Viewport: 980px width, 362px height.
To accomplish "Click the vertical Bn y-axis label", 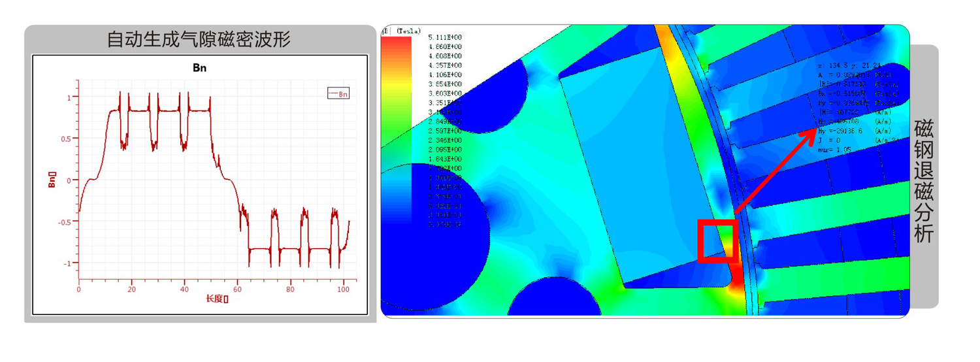I will coord(52,180).
